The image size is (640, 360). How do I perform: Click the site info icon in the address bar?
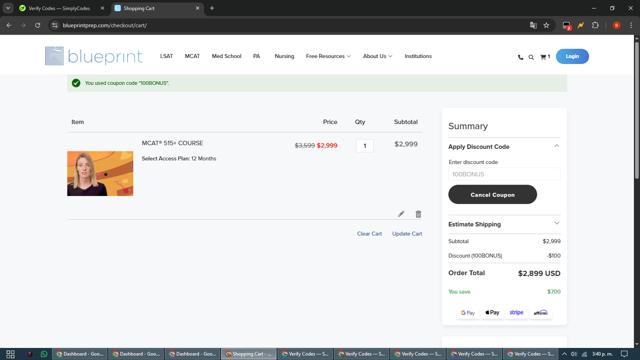pos(55,25)
